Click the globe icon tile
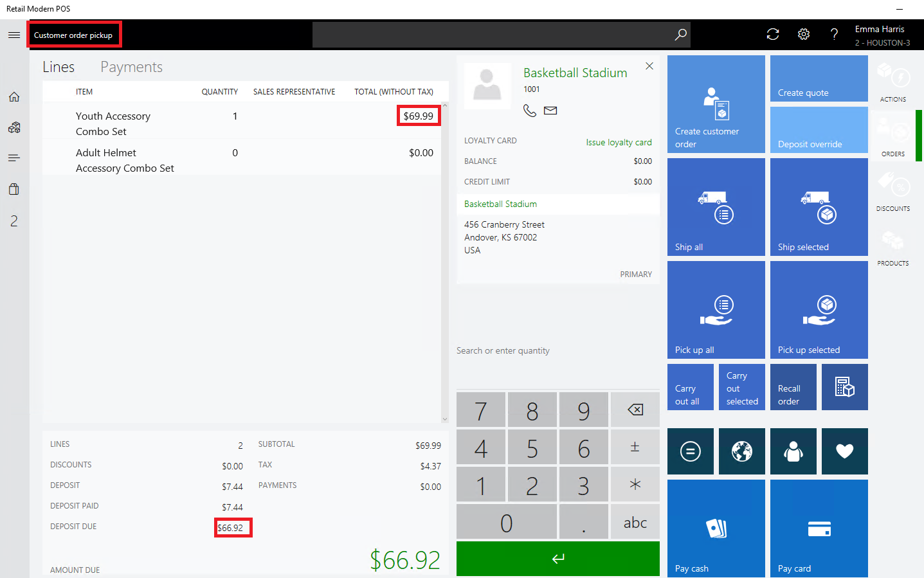 (741, 451)
